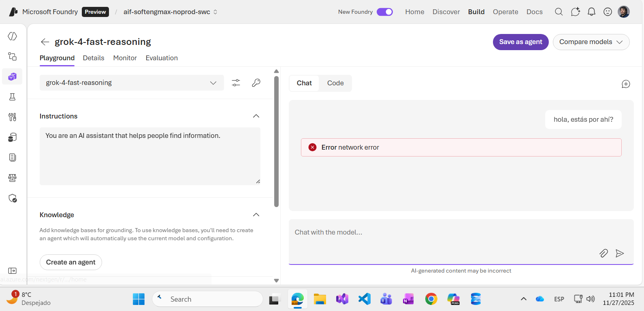The height and width of the screenshot is (311, 644).
Task: Click the scroll down arrow of left panel
Action: [277, 280]
